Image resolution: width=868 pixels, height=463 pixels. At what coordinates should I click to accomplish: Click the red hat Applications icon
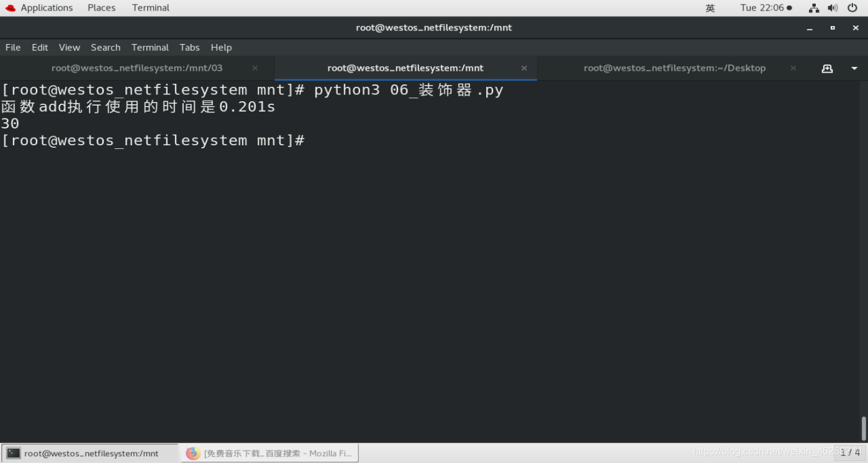coord(11,8)
